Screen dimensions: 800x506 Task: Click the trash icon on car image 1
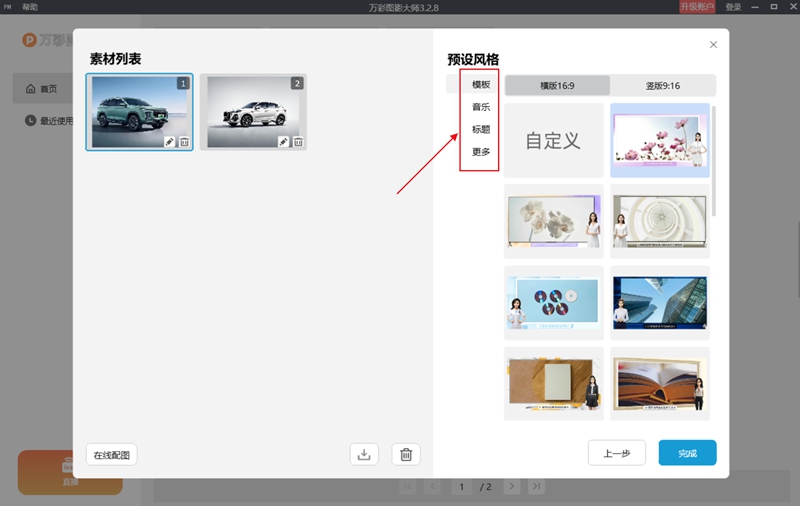click(x=184, y=142)
